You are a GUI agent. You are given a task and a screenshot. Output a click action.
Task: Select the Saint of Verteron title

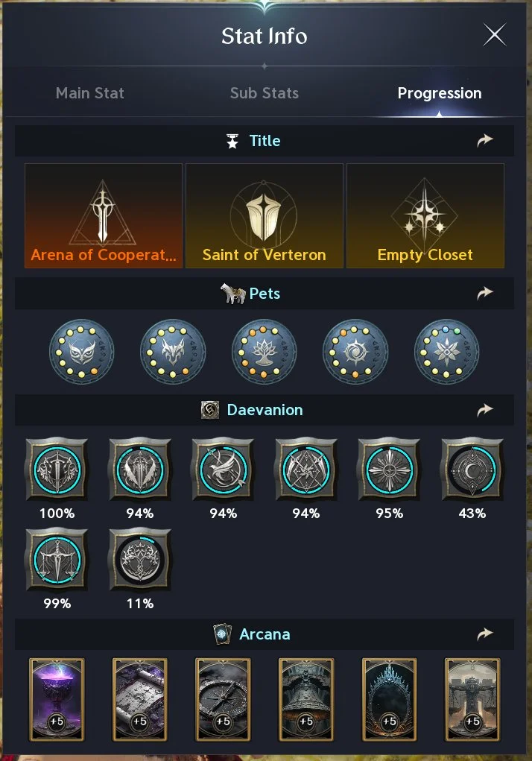click(265, 216)
